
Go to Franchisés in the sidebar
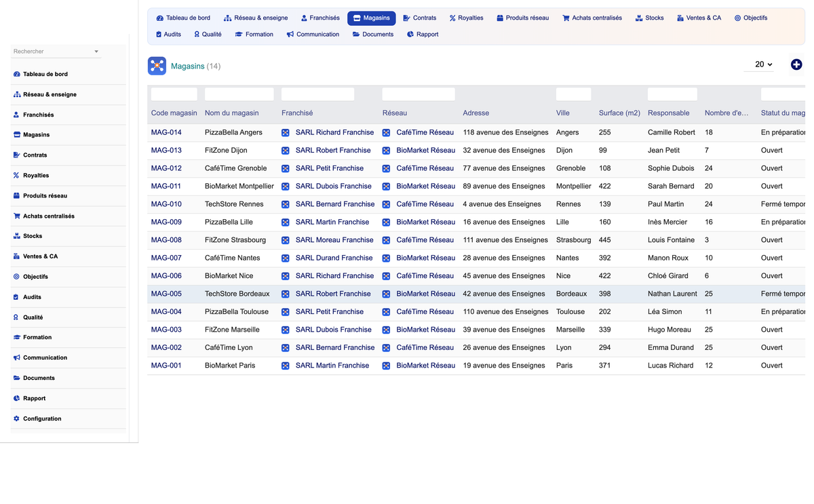[x=38, y=115]
